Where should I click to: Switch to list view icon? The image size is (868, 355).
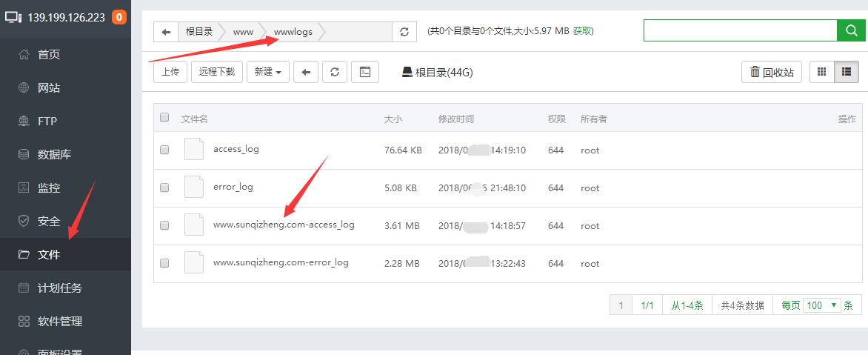click(x=847, y=72)
